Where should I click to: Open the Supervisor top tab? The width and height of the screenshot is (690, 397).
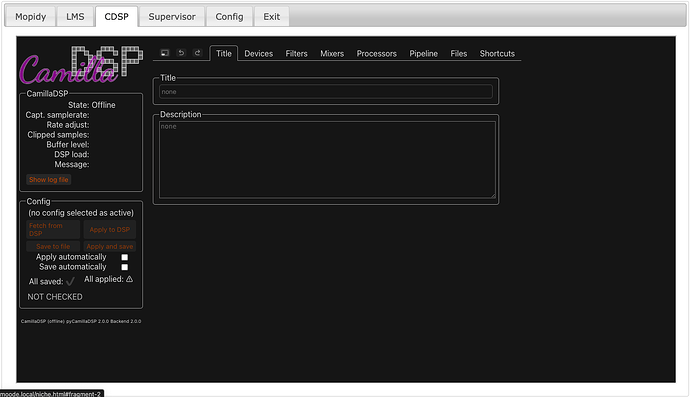click(x=172, y=17)
